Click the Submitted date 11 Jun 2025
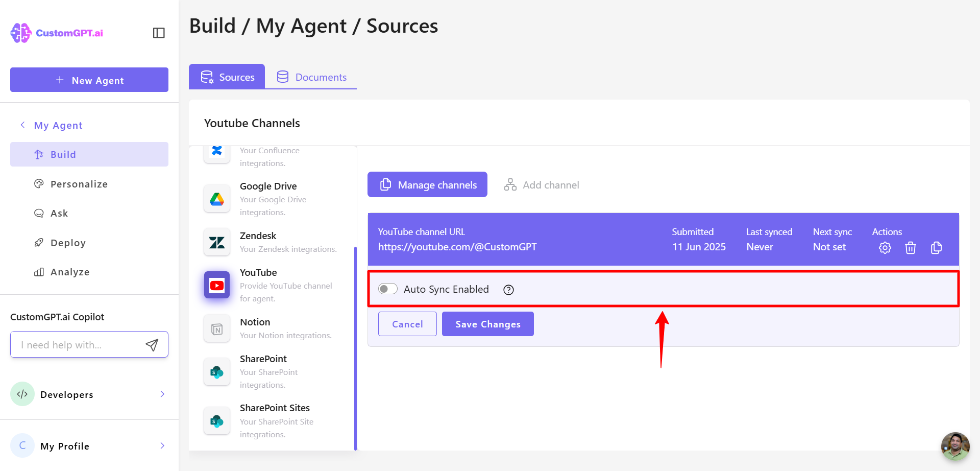Image resolution: width=980 pixels, height=471 pixels. pos(699,247)
